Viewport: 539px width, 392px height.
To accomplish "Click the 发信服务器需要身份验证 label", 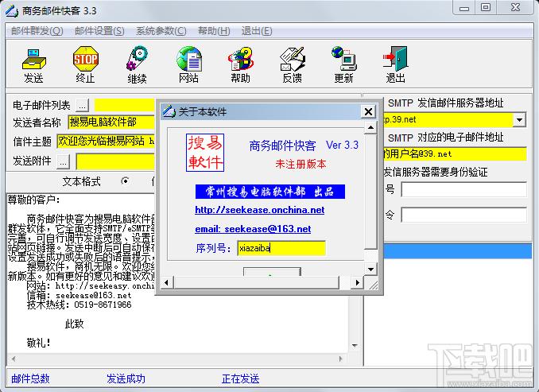I will 435,172.
